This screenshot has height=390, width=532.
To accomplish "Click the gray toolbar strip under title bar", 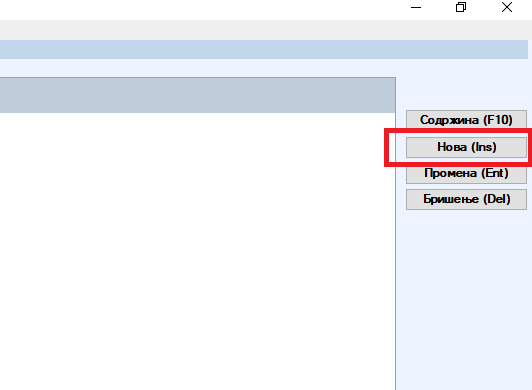I will (266, 30).
